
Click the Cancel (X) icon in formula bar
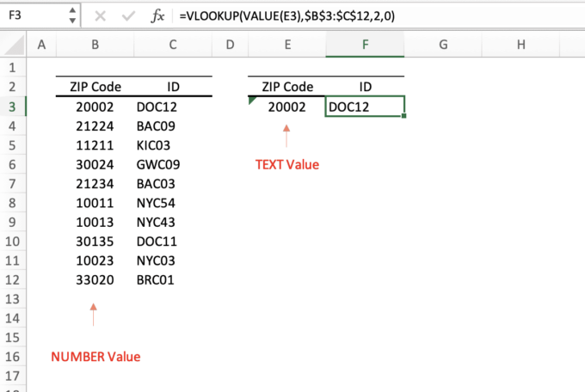[x=100, y=15]
